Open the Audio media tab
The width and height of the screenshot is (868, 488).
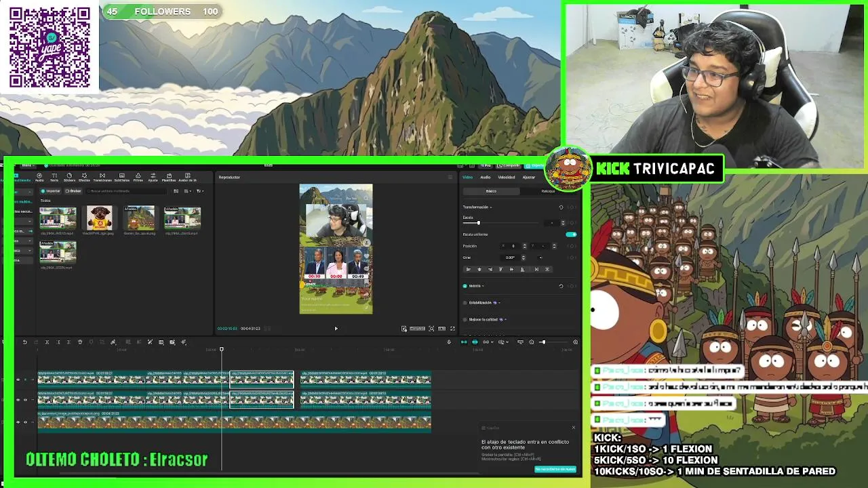[x=39, y=177]
